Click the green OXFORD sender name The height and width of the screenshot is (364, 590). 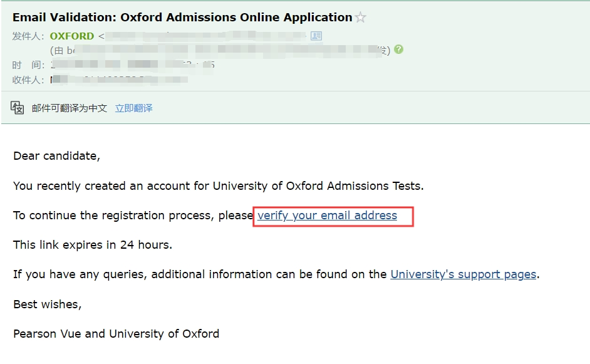click(x=72, y=36)
